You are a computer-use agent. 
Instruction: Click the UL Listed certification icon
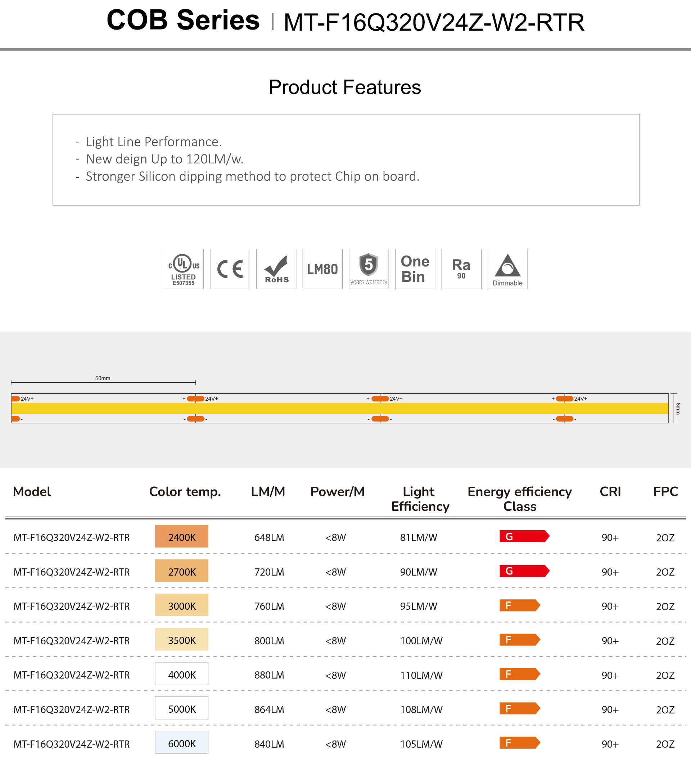[184, 269]
